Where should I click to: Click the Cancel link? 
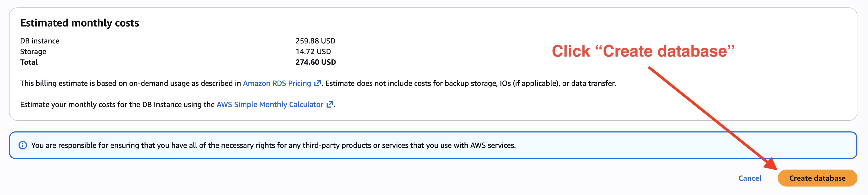pyautogui.click(x=751, y=178)
